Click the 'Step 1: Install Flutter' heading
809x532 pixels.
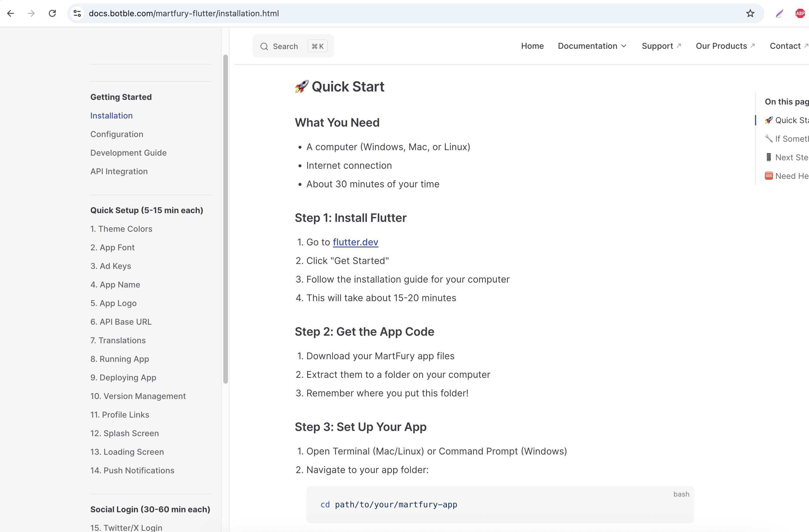click(350, 218)
